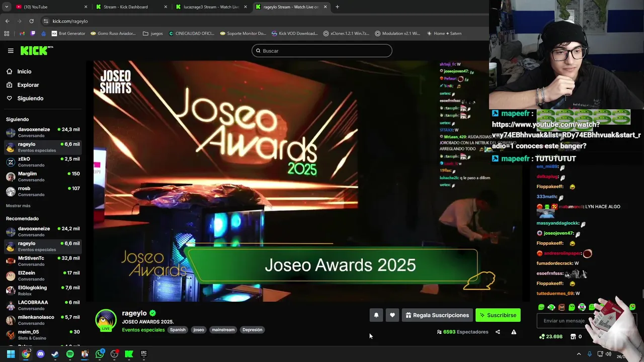Open rrosb channel in the sidebar
The image size is (644, 362).
point(43,192)
